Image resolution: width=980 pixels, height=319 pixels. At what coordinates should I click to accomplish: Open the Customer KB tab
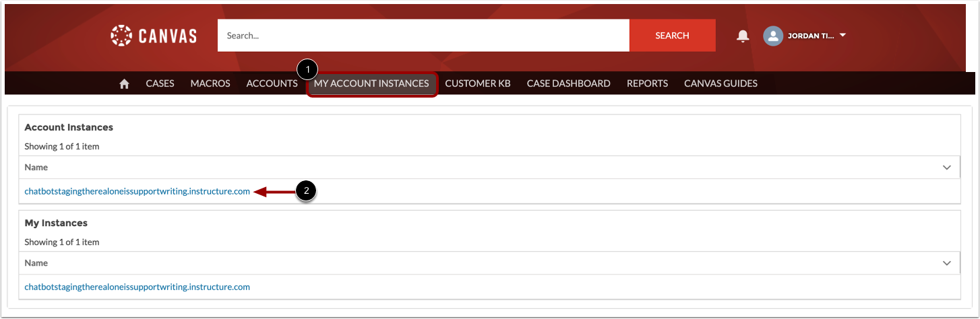pyautogui.click(x=477, y=83)
